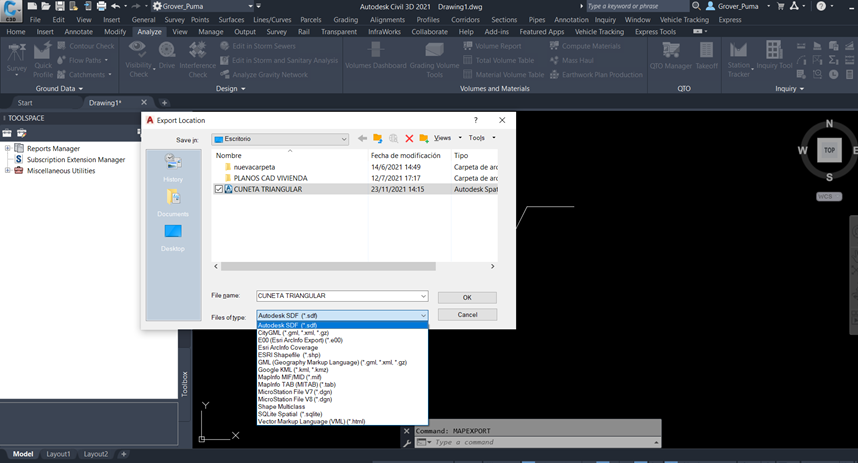Image resolution: width=858 pixels, height=463 pixels.
Task: Click the Toolspace toolbox briefcase icon
Action: (7, 133)
